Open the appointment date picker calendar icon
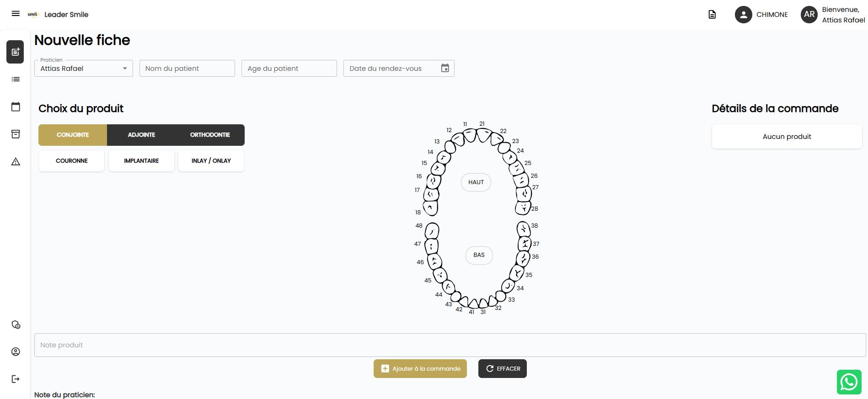The width and height of the screenshot is (868, 399). (x=445, y=68)
